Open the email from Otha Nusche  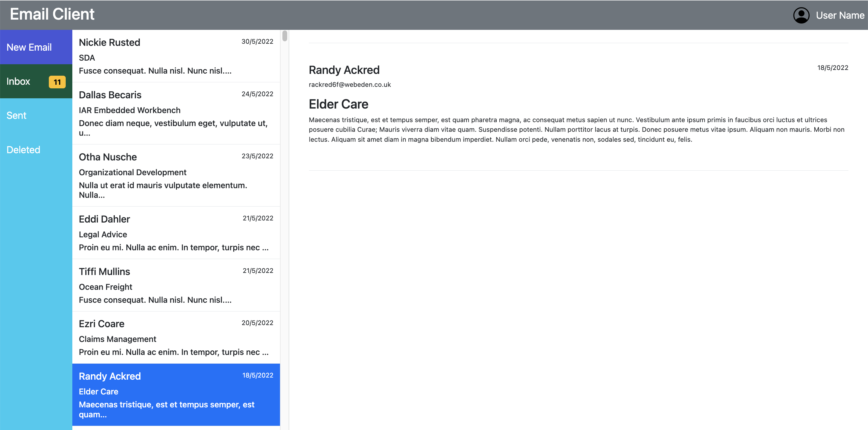[176, 175]
